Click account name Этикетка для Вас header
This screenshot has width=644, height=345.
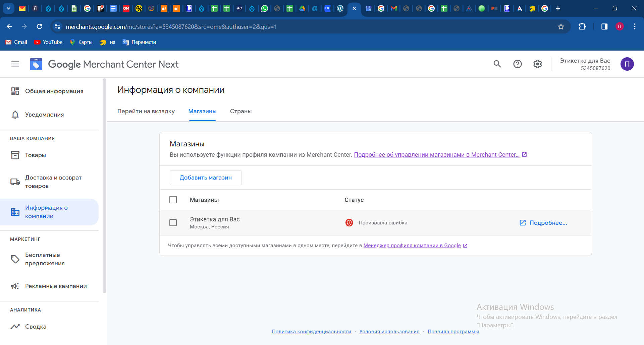585,61
